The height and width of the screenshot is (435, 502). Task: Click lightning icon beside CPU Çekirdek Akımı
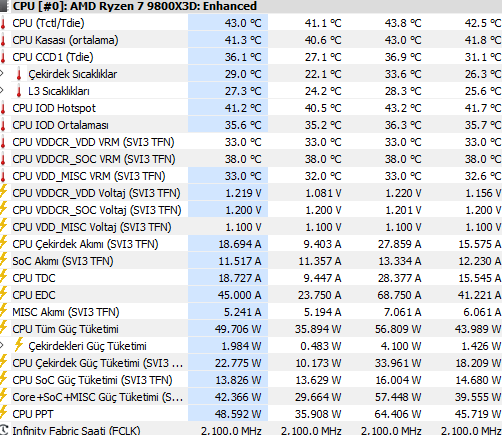pos(3,243)
